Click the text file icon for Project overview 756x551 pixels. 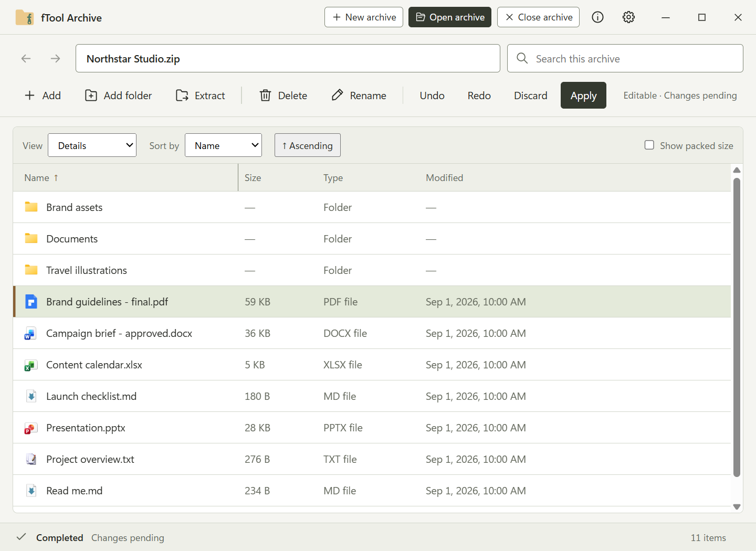pyautogui.click(x=31, y=459)
